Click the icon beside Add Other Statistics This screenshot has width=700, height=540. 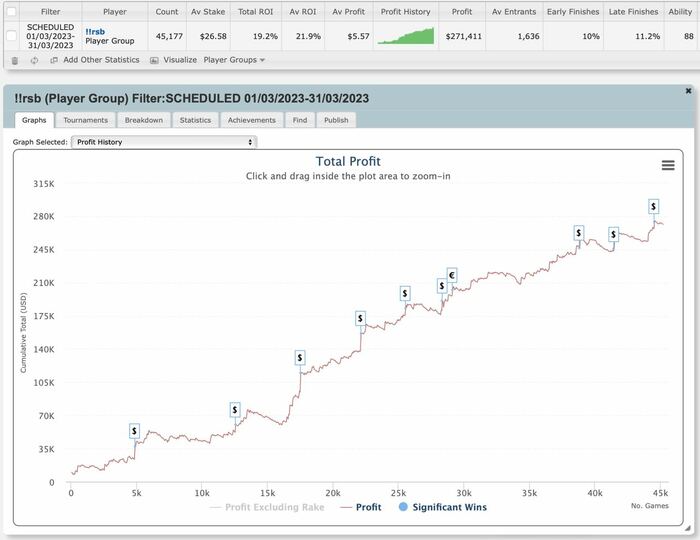pos(54,60)
